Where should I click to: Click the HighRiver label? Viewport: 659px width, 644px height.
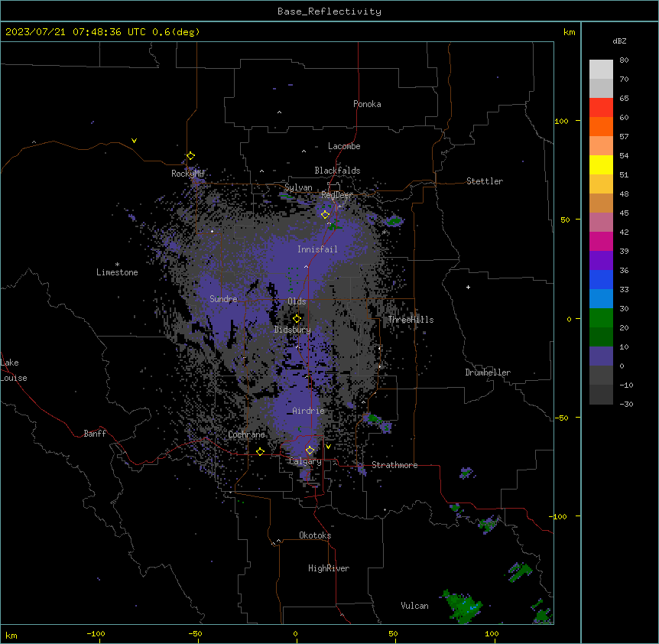[329, 568]
